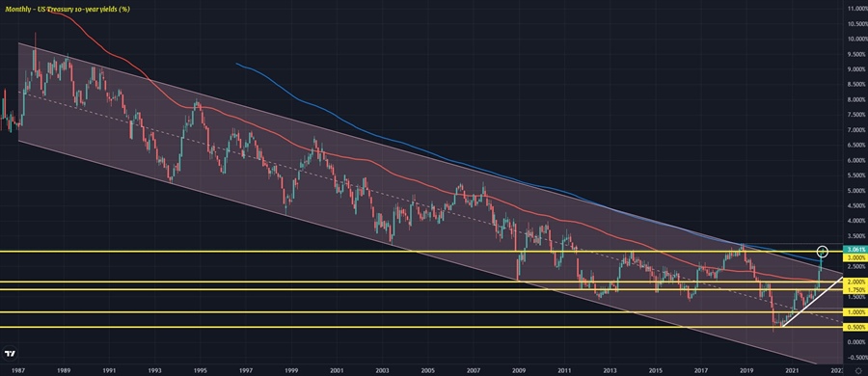
Task: Click the yellow 0.500% price label
Action: [x=855, y=327]
